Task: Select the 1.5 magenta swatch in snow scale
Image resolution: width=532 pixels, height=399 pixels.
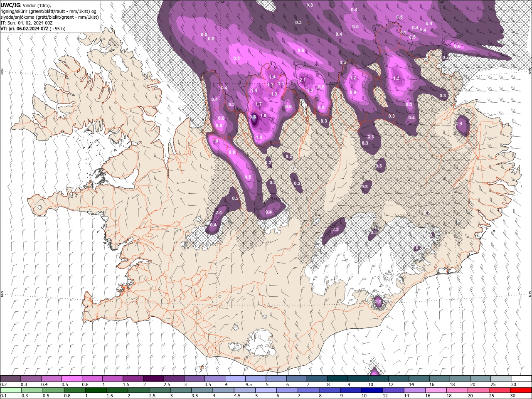Action: click(x=133, y=379)
